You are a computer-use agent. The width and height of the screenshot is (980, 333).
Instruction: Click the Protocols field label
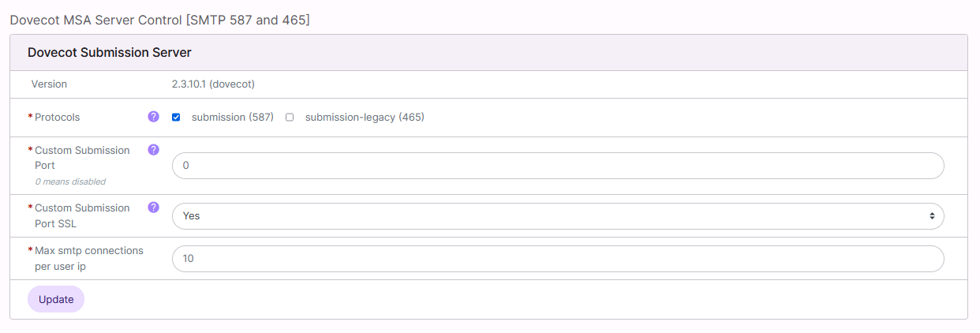58,118
